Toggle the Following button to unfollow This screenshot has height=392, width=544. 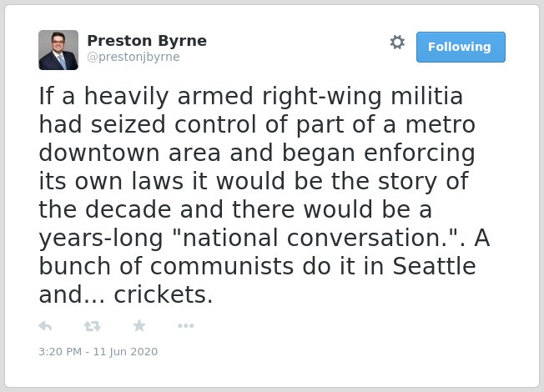point(461,48)
